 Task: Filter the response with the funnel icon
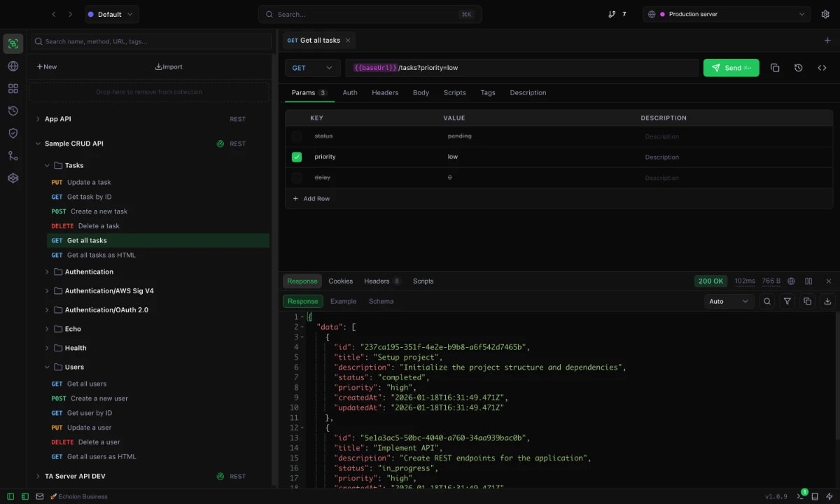tap(787, 301)
